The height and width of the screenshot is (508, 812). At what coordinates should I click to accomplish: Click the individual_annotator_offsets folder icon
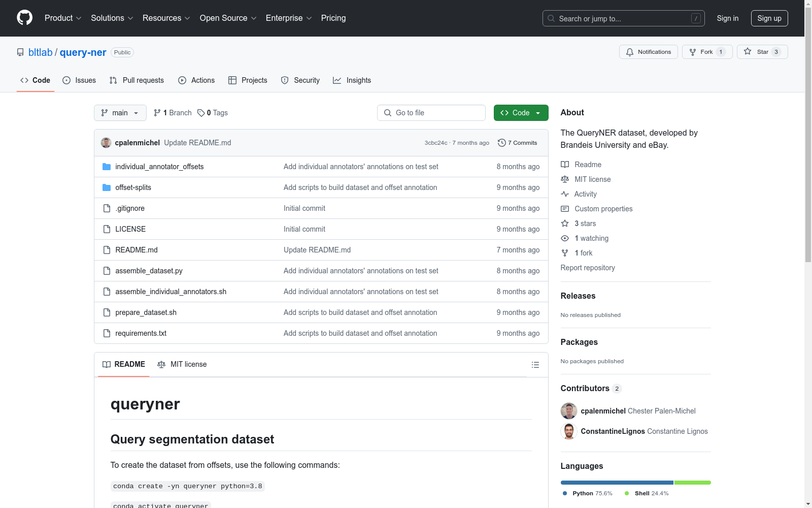pos(107,167)
